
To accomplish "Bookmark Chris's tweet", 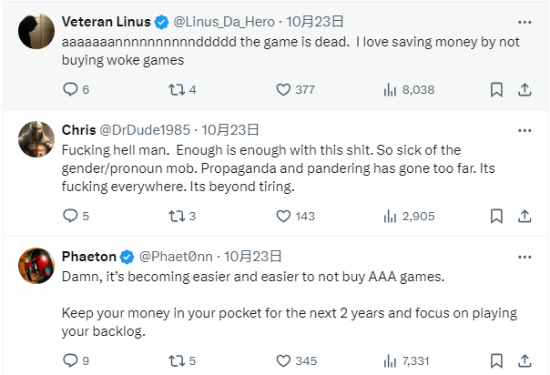I will point(496,216).
